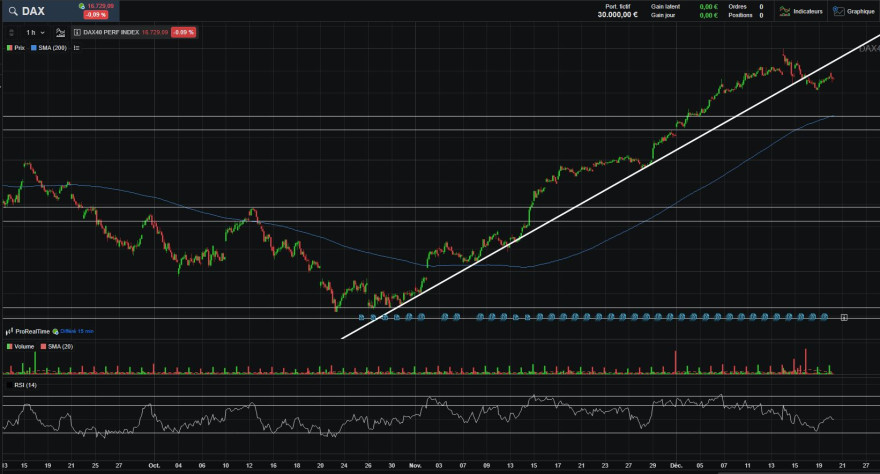Image resolution: width=880 pixels, height=474 pixels.
Task: Open the Indicateurs panel
Action: pyautogui.click(x=800, y=11)
